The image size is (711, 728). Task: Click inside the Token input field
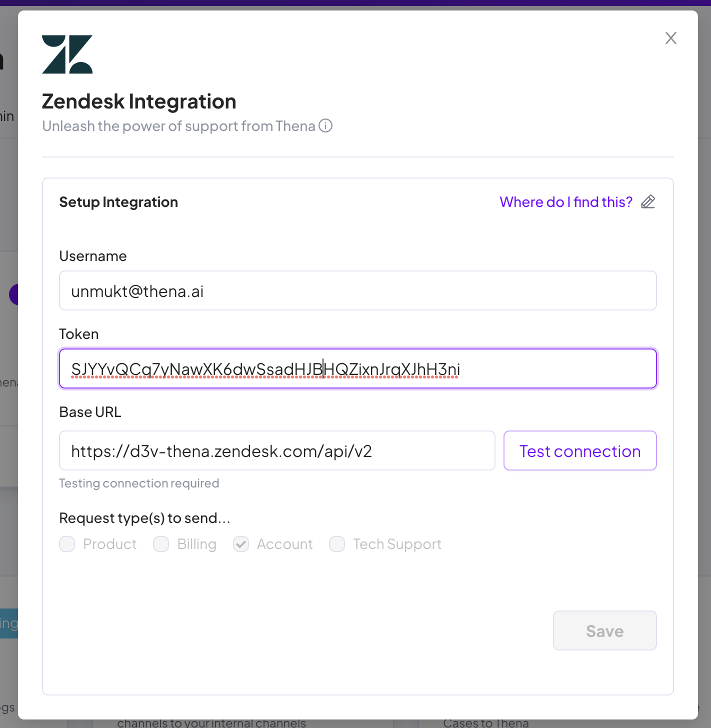click(358, 368)
